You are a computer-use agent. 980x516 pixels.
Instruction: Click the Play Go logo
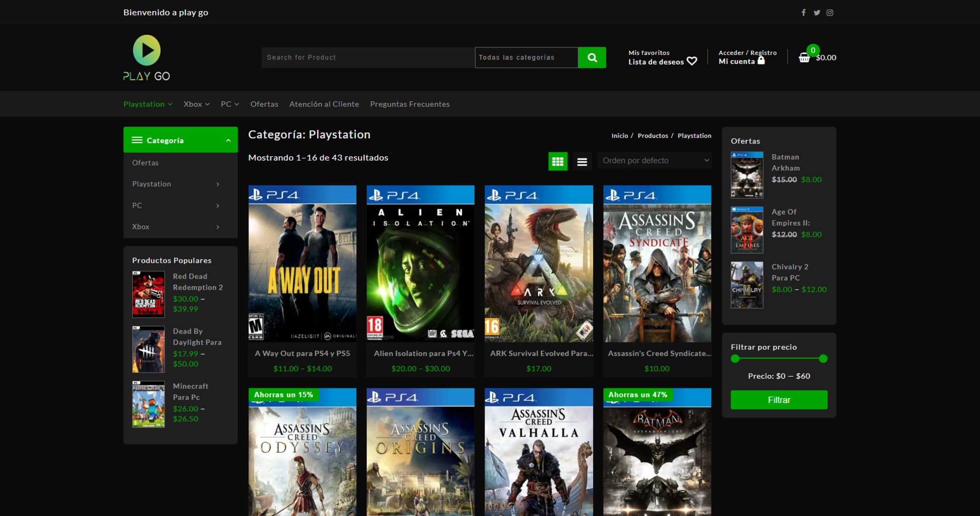pyautogui.click(x=147, y=58)
